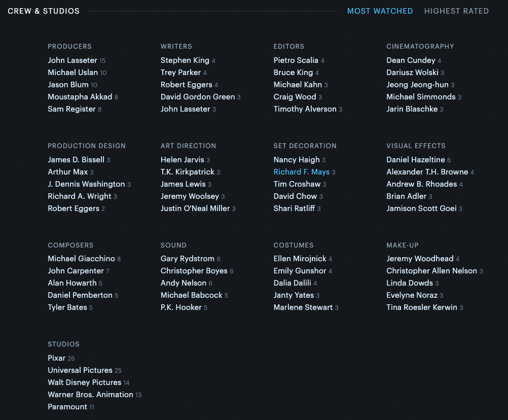508x420 pixels.
Task: Open Richard F. Mays set decoration link
Action: pyautogui.click(x=301, y=172)
